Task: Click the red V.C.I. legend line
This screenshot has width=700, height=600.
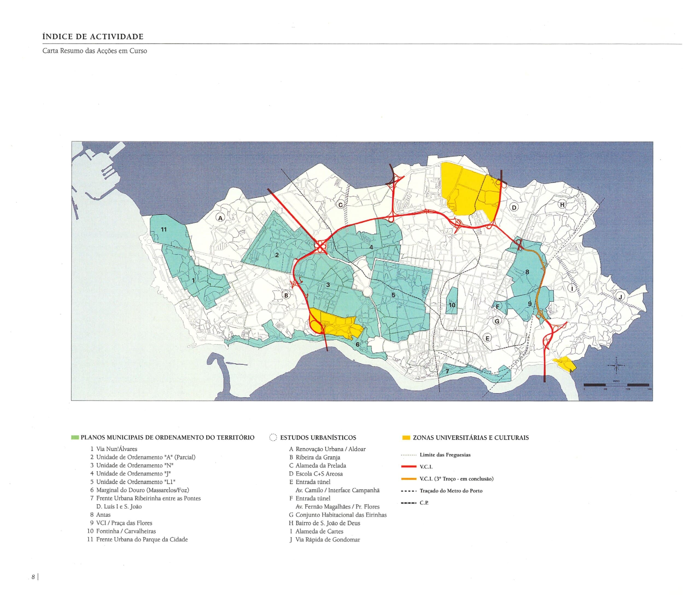Action: point(409,467)
